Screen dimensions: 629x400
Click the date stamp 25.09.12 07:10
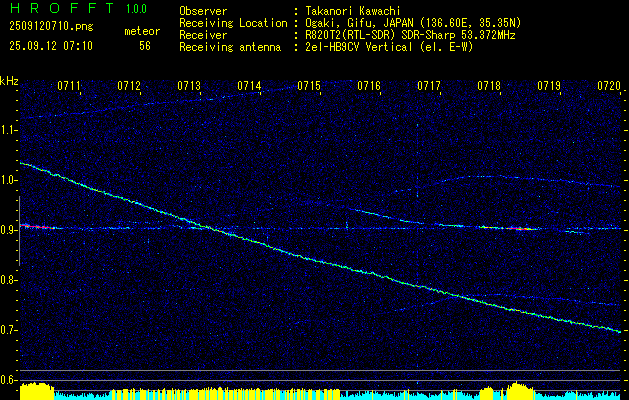coord(51,46)
